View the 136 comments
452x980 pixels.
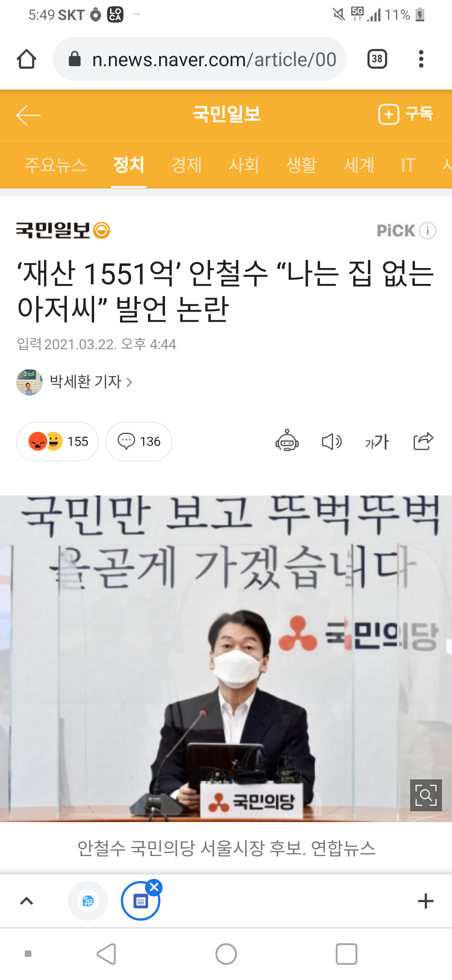click(139, 441)
